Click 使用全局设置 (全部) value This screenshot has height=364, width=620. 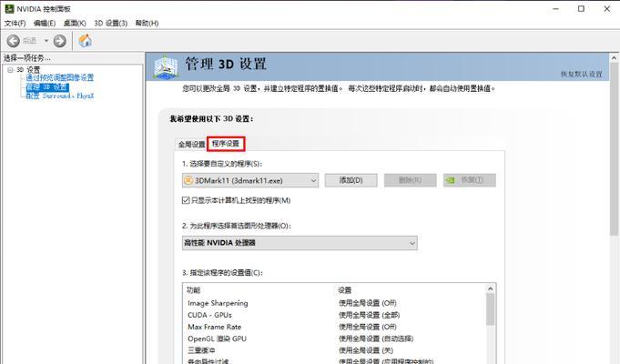370,315
